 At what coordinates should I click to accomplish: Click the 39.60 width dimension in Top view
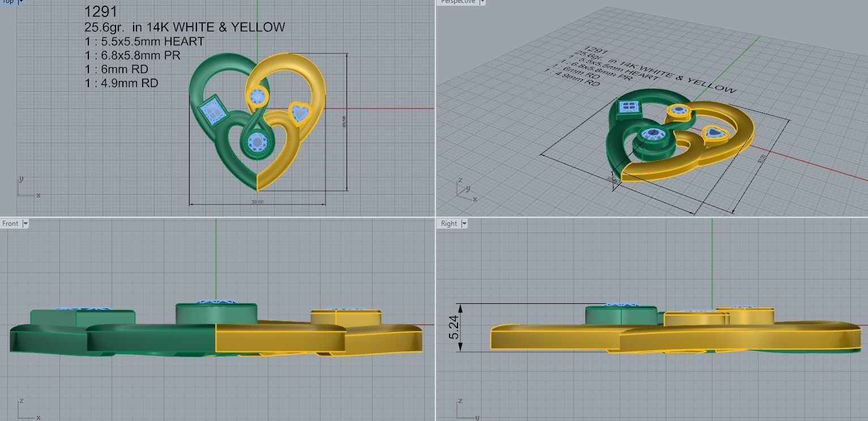coord(258,202)
